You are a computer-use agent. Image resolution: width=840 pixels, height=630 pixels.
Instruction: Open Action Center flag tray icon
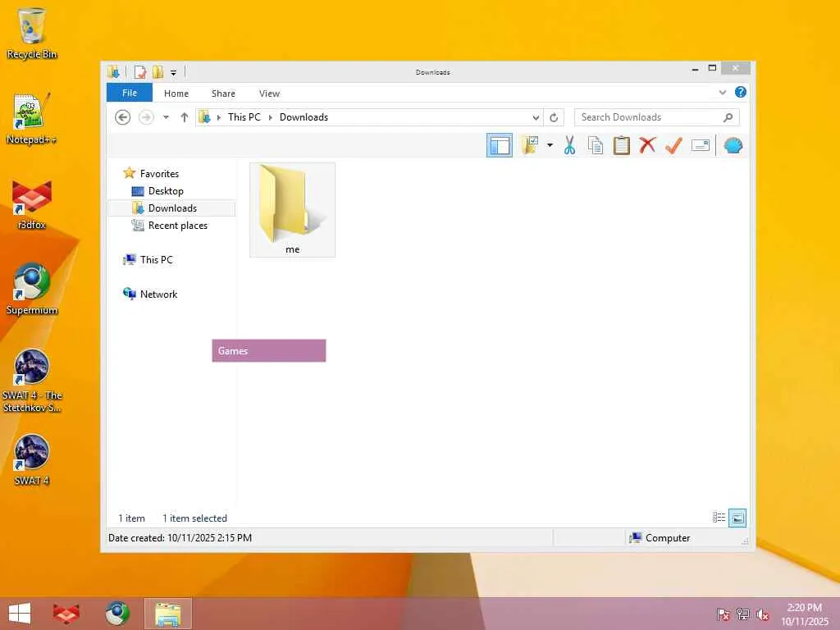click(723, 614)
